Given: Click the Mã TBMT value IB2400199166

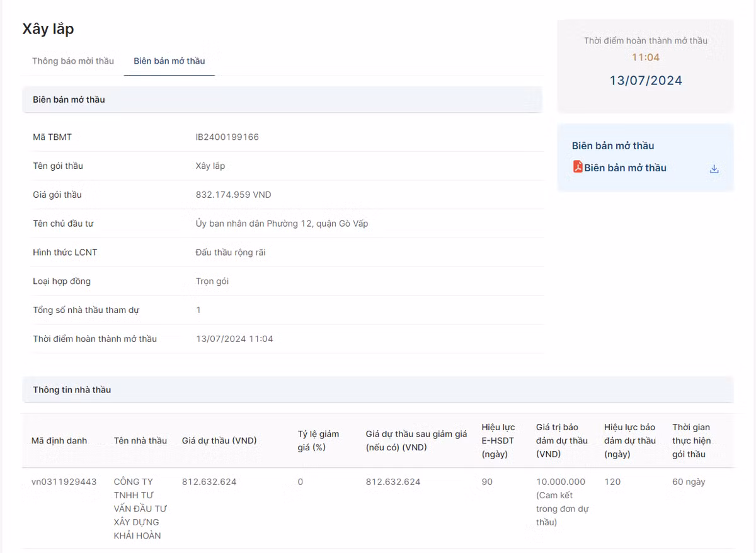Looking at the screenshot, I should tap(227, 137).
